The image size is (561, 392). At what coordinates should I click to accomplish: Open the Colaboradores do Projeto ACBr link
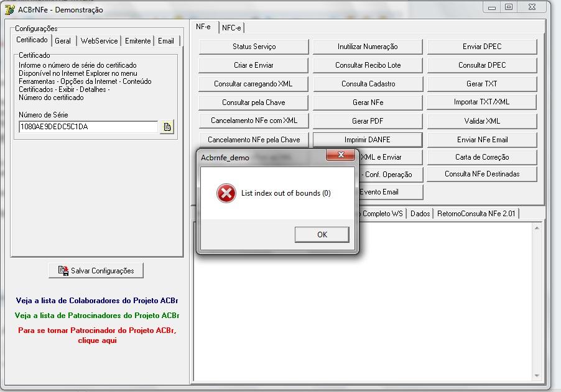97,301
